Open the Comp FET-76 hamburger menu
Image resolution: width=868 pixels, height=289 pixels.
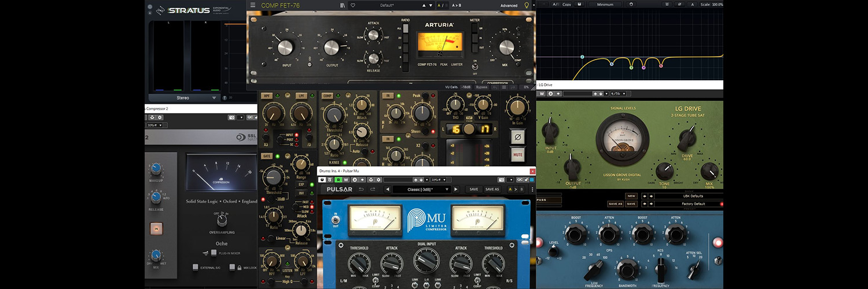[253, 5]
